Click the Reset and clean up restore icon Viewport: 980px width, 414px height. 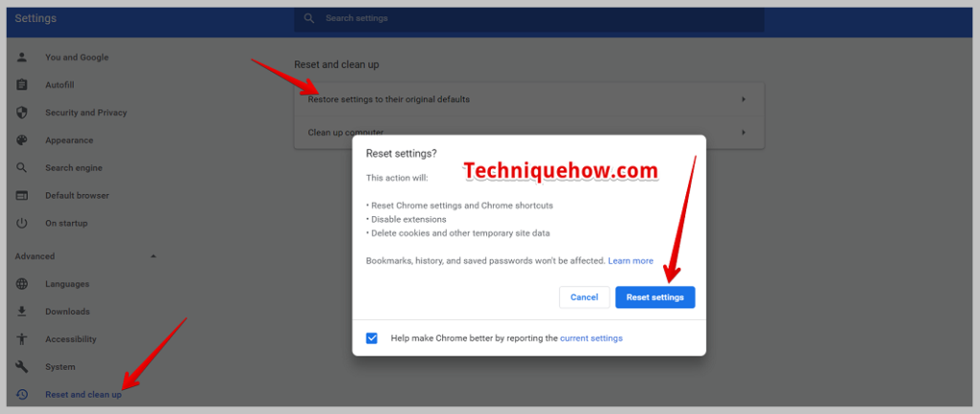pos(22,395)
